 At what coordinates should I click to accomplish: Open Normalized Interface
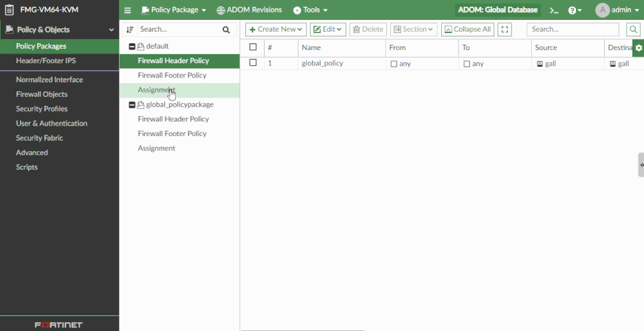pyautogui.click(x=60, y=80)
